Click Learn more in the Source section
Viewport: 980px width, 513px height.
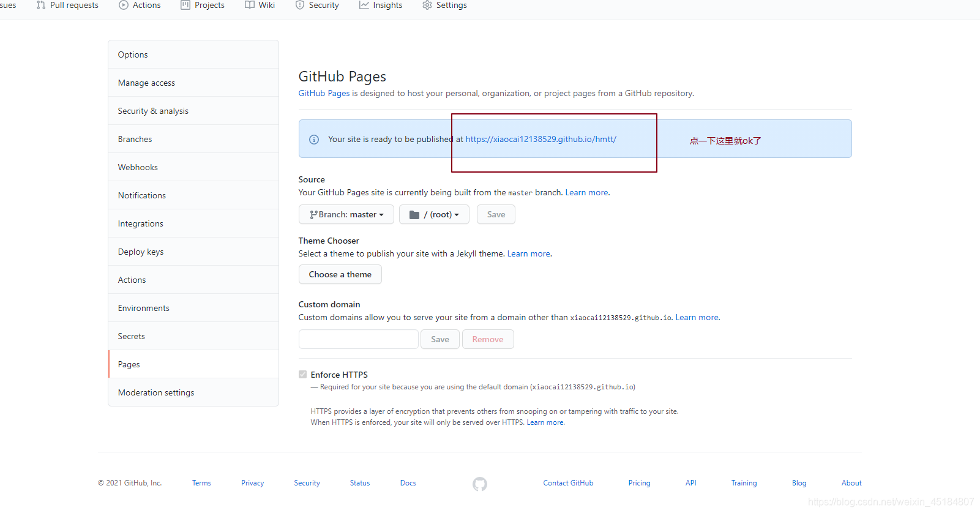tap(586, 192)
